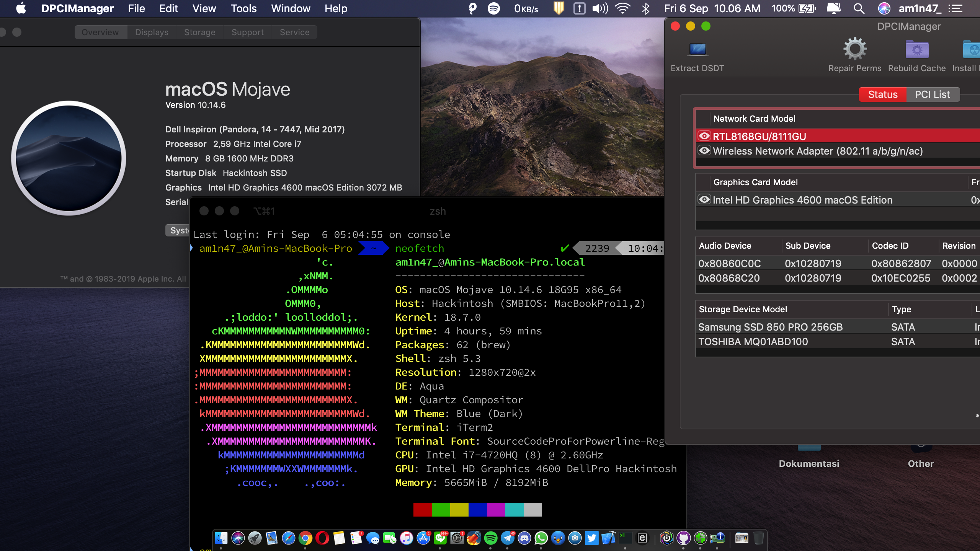The width and height of the screenshot is (980, 551).
Task: Click the Siri icon in menu bar
Action: point(884,8)
